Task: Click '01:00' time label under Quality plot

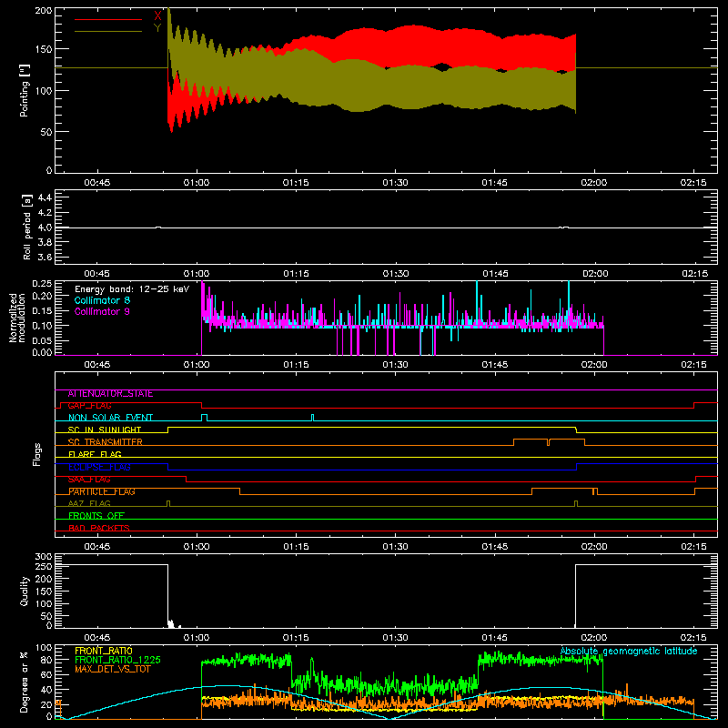Action: pyautogui.click(x=197, y=638)
